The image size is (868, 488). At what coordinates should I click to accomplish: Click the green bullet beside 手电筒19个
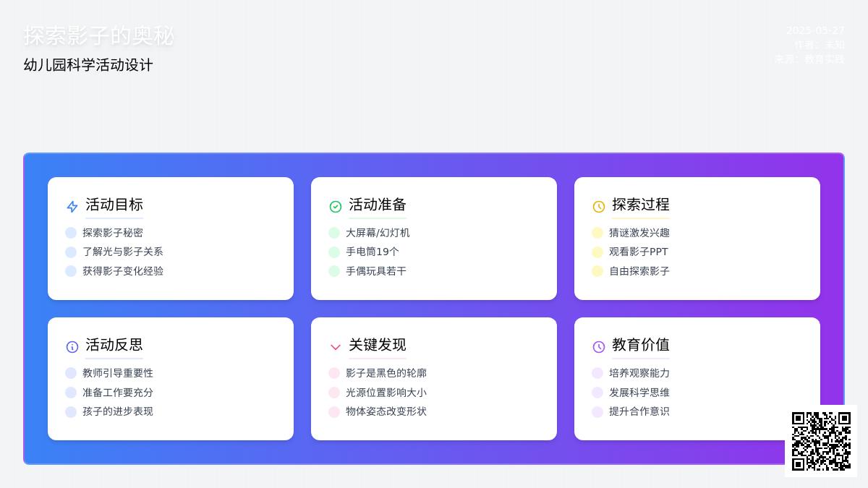(x=334, y=252)
